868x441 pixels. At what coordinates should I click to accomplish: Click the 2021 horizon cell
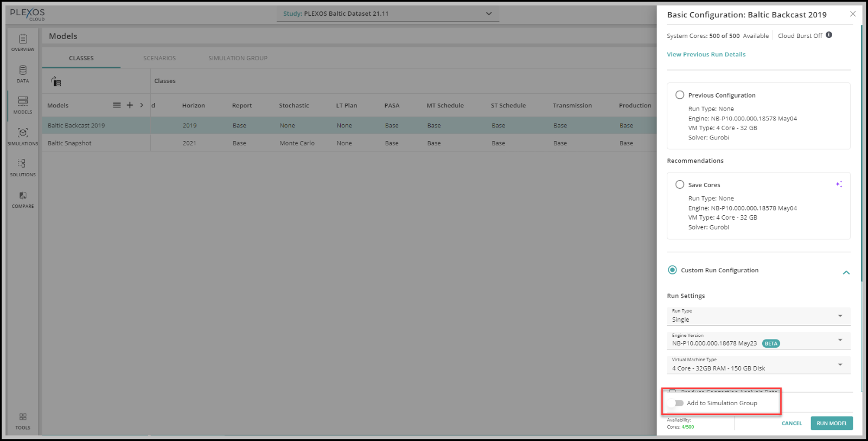[189, 143]
